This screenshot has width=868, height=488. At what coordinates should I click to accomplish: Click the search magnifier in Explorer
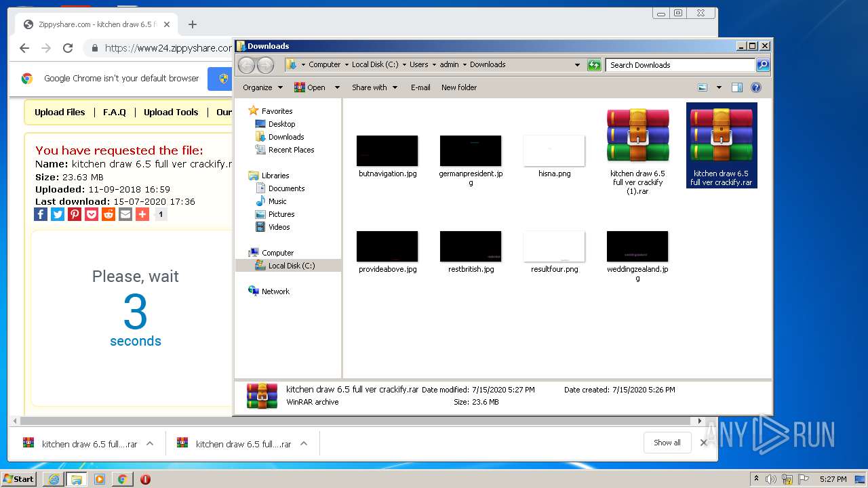[763, 64]
